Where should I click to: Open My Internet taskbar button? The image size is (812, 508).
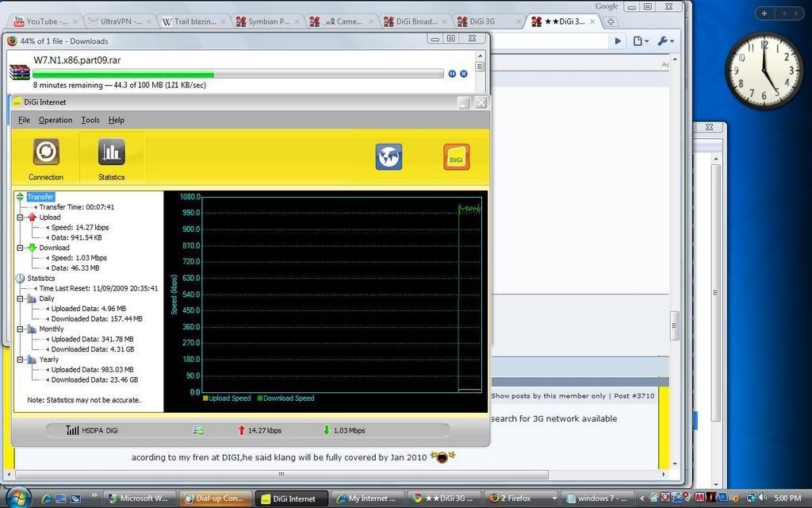[x=367, y=498]
